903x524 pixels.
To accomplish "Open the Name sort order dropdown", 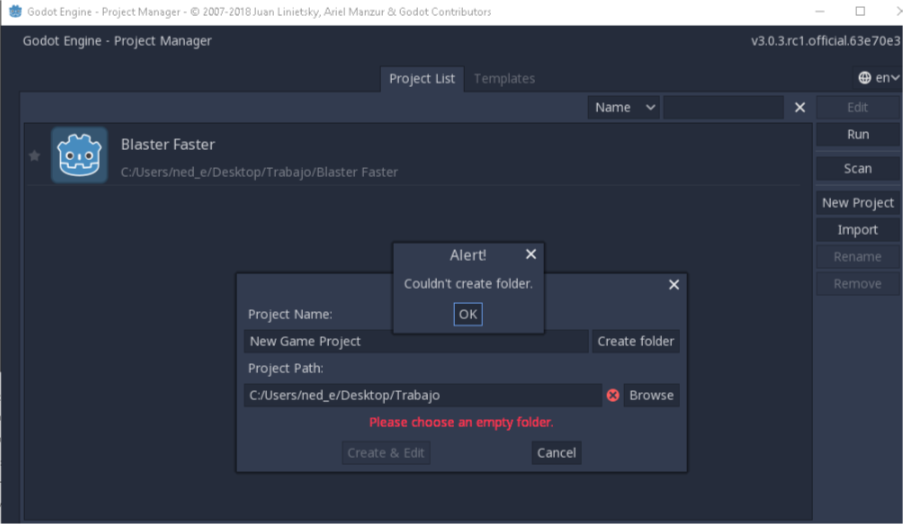I will [624, 108].
